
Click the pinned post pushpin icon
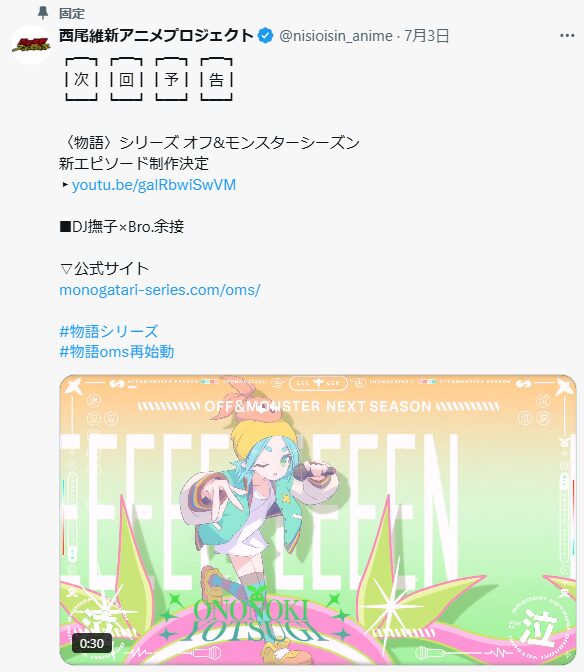pos(43,13)
